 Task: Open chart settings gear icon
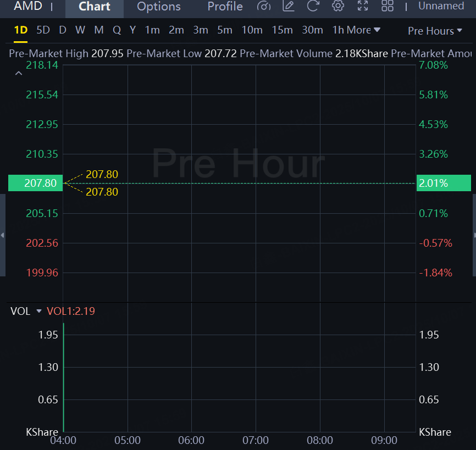[x=338, y=7]
